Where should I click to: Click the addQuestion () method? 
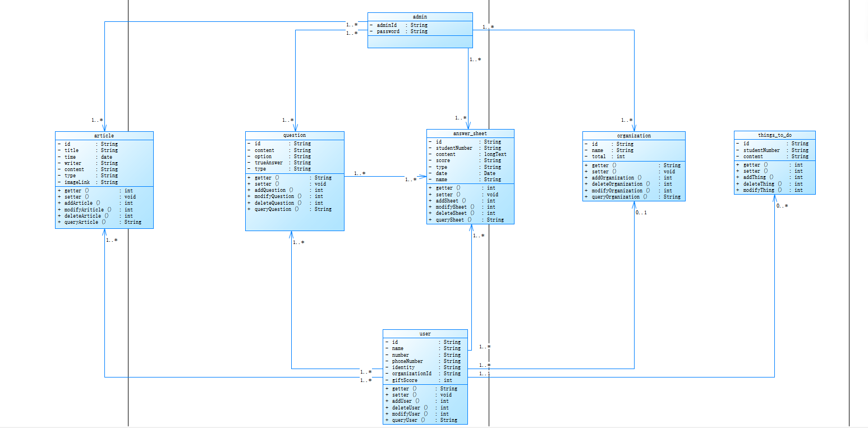click(285, 190)
